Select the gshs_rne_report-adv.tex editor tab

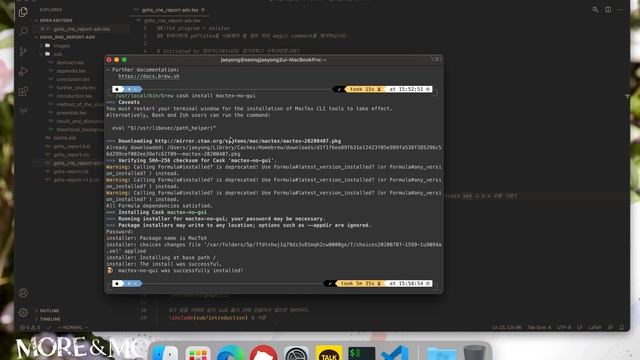(x=170, y=10)
